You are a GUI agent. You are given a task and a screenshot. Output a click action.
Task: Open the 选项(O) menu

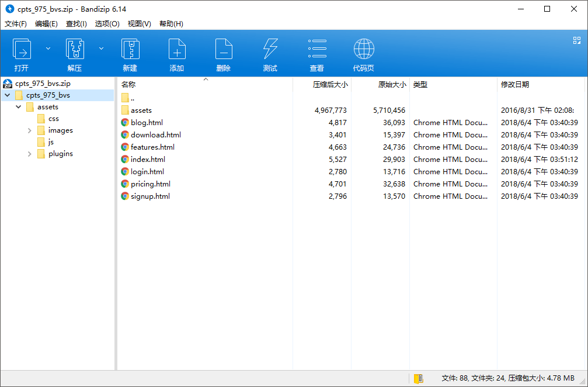pos(107,24)
